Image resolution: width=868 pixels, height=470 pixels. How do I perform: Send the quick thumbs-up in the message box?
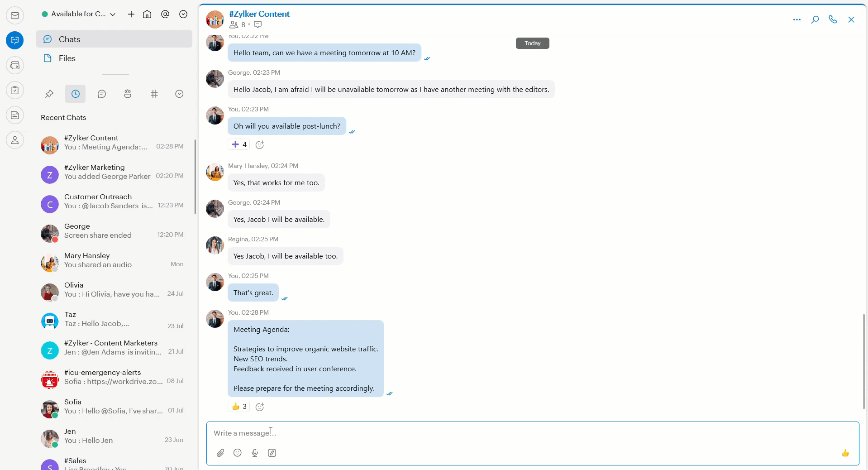[845, 453]
